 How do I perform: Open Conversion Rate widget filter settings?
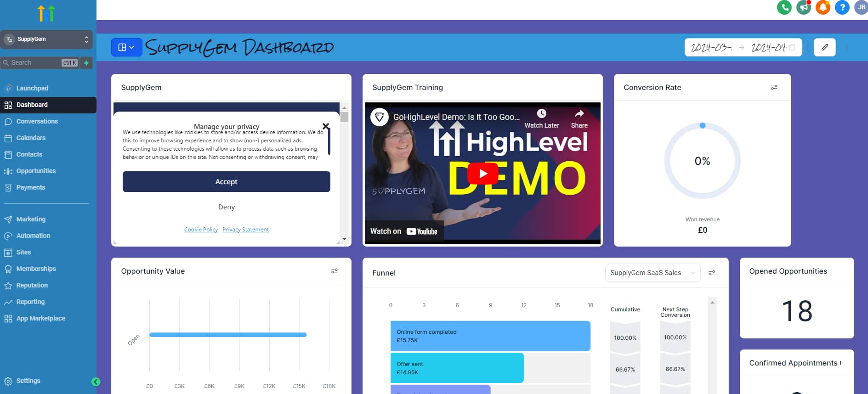pyautogui.click(x=774, y=87)
